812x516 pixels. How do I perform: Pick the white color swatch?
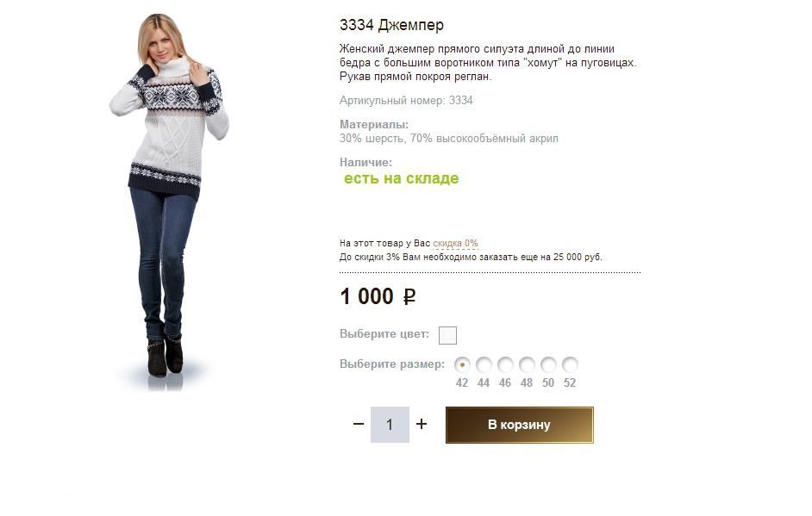[x=447, y=335]
